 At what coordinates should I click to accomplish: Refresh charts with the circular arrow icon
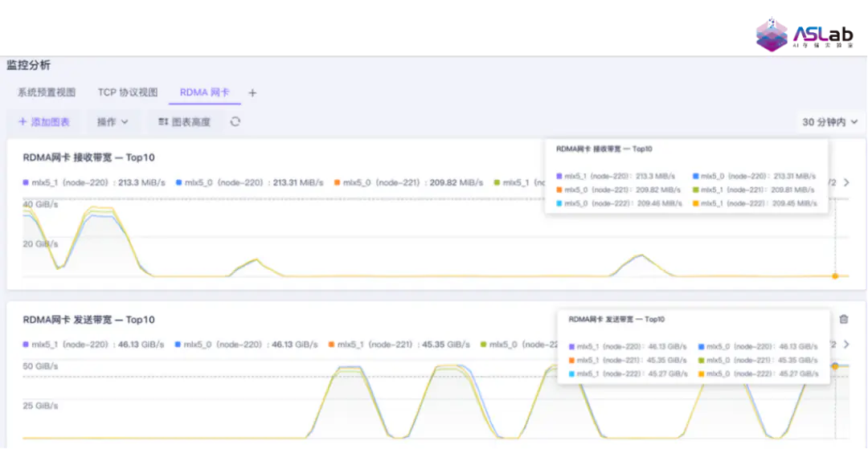(x=235, y=121)
